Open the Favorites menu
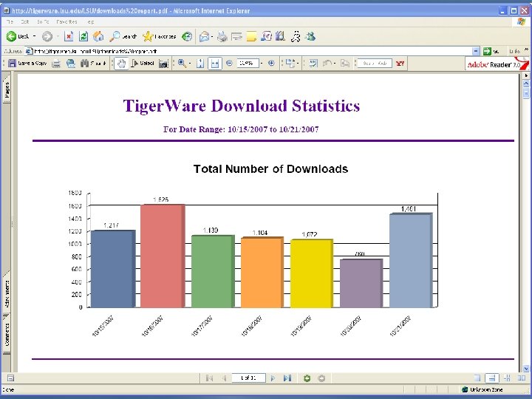The height and width of the screenshot is (399, 532). (66, 21)
